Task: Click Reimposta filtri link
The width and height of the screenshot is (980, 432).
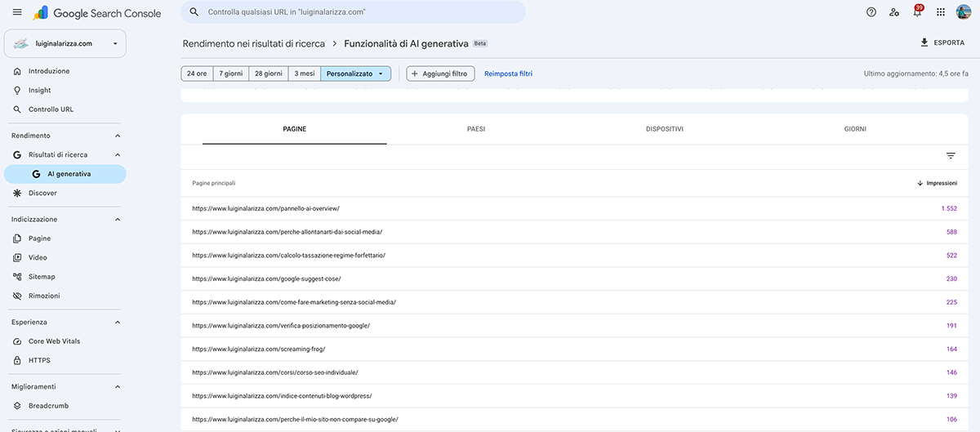Action: tap(508, 73)
